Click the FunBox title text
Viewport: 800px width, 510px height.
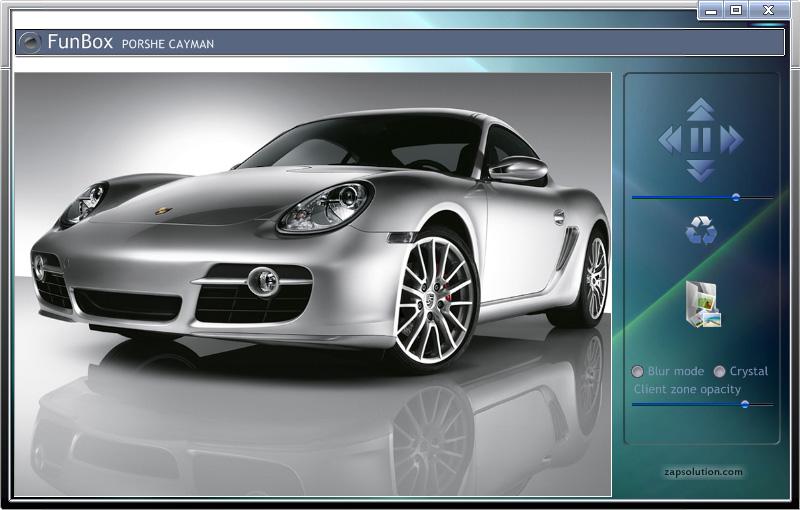click(80, 41)
